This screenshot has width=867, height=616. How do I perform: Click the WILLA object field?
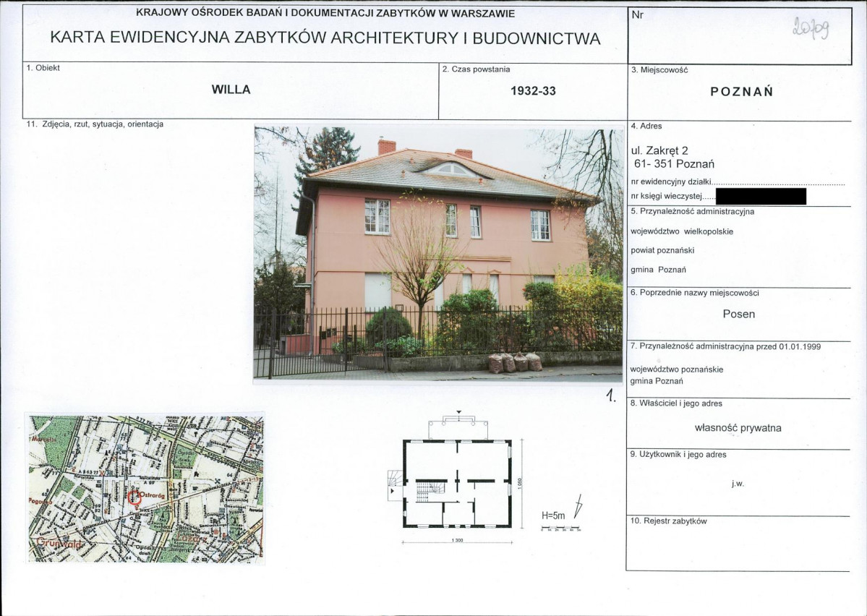(x=231, y=90)
